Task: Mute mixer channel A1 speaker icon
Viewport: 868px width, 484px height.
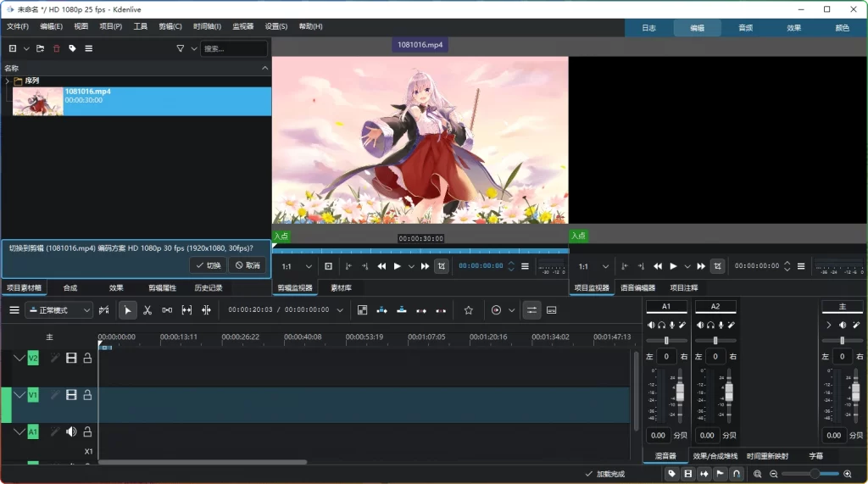Action: click(651, 325)
